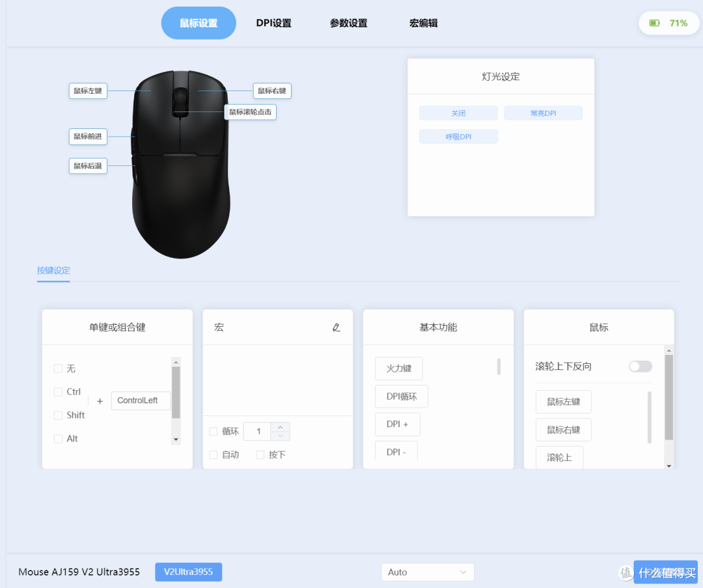
Task: Assign the DPI循环 function
Action: (x=401, y=397)
